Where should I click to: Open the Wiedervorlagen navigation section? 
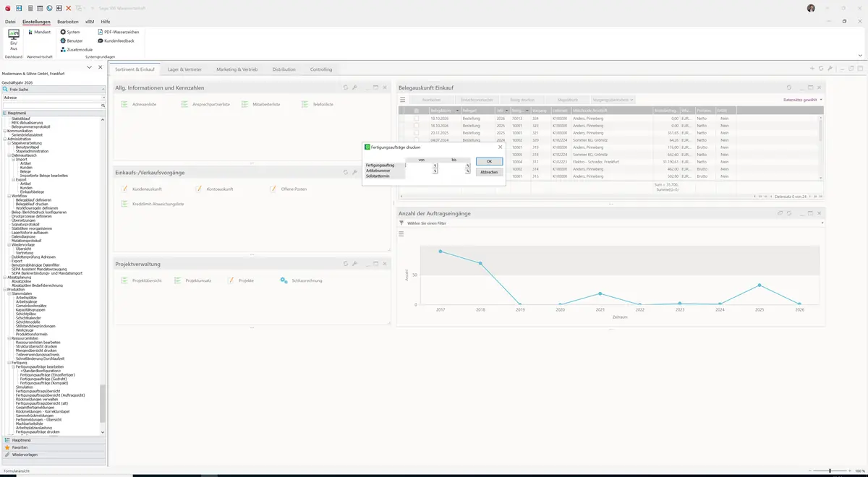click(54, 455)
